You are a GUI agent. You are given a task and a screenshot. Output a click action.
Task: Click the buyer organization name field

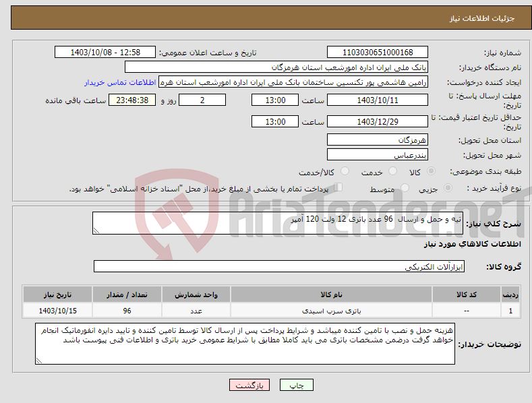(x=276, y=67)
